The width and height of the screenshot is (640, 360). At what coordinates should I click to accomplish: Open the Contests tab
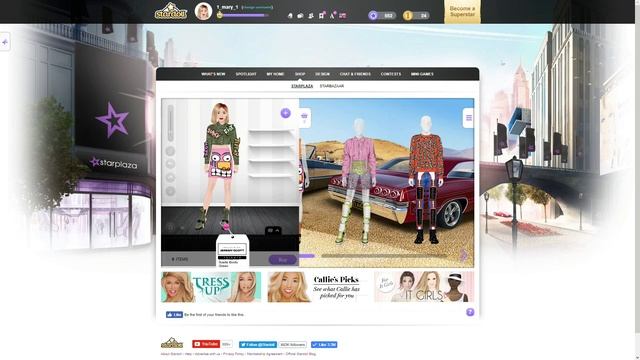(391, 74)
